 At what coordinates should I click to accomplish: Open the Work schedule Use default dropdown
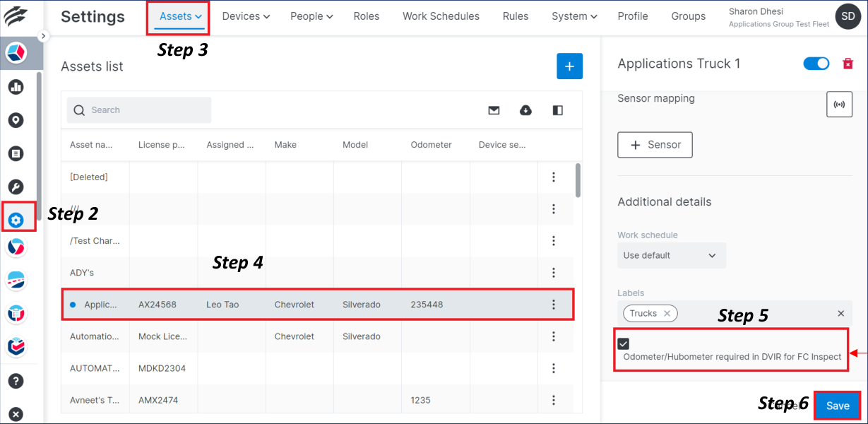[671, 255]
